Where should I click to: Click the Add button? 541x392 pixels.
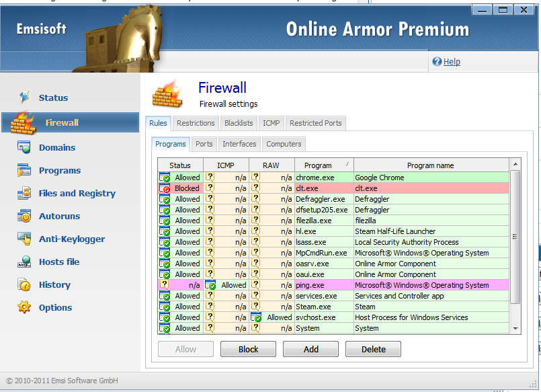tap(311, 349)
